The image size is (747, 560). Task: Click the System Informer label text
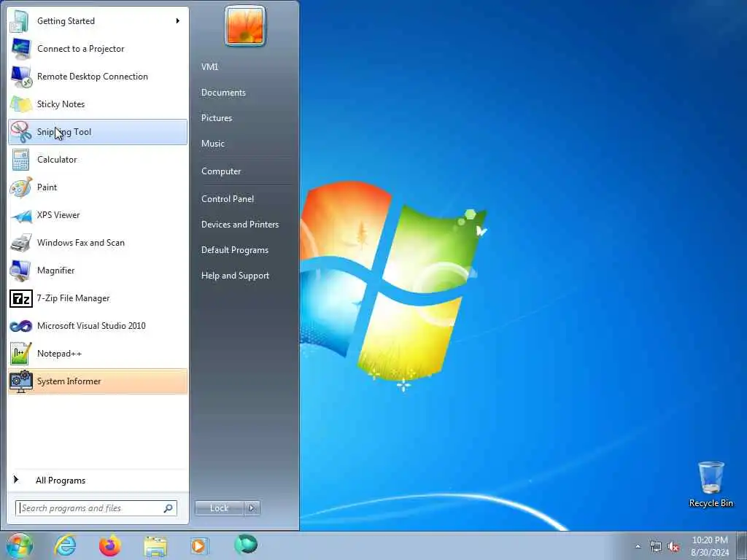click(x=69, y=381)
